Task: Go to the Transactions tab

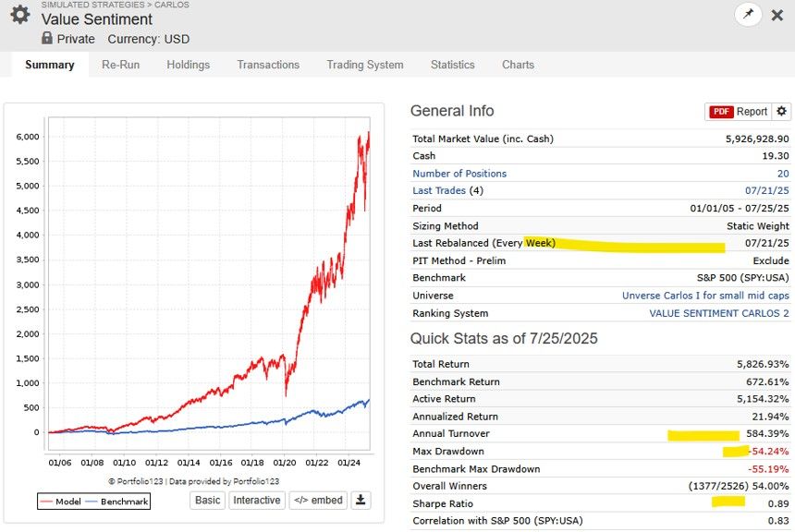Action: point(268,65)
